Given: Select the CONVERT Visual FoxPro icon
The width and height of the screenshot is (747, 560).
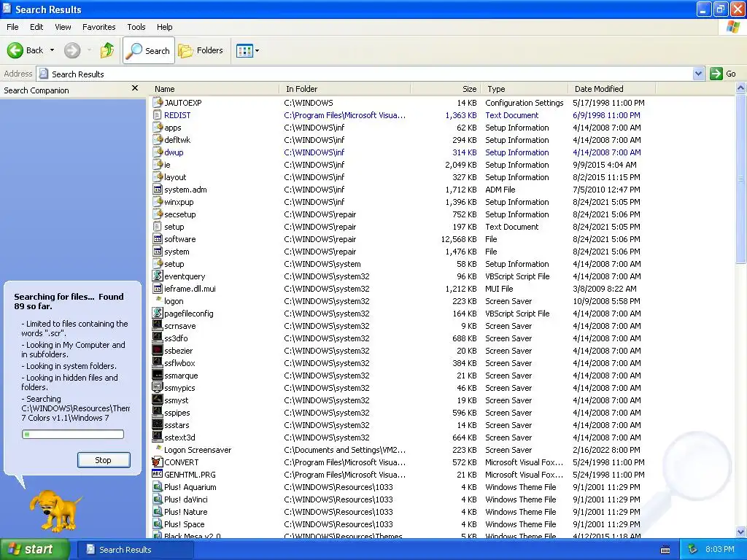Looking at the screenshot, I should click(x=158, y=462).
